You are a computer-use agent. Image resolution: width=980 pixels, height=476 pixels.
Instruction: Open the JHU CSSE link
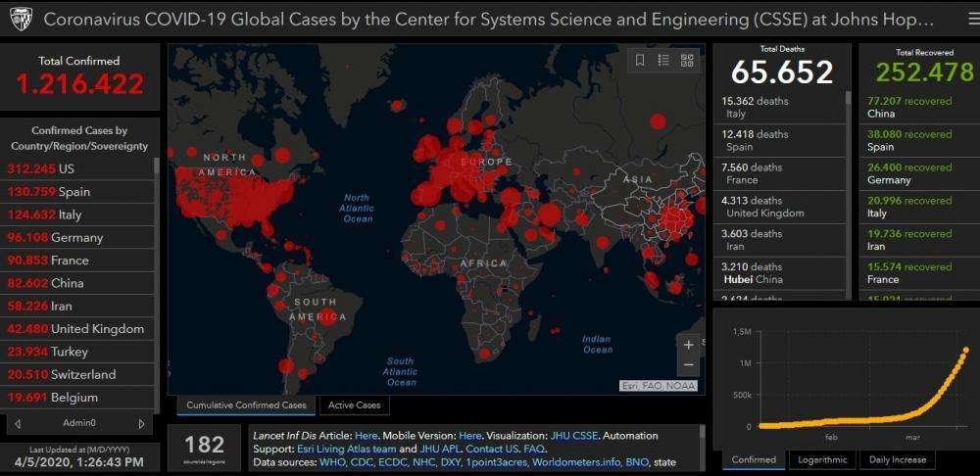[573, 436]
